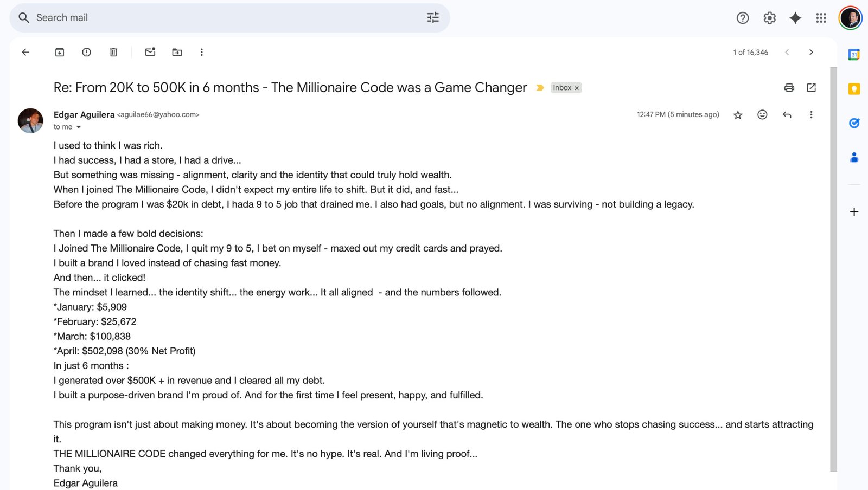Go back to the inbox list
This screenshot has width=868, height=490.
pyautogui.click(x=25, y=52)
